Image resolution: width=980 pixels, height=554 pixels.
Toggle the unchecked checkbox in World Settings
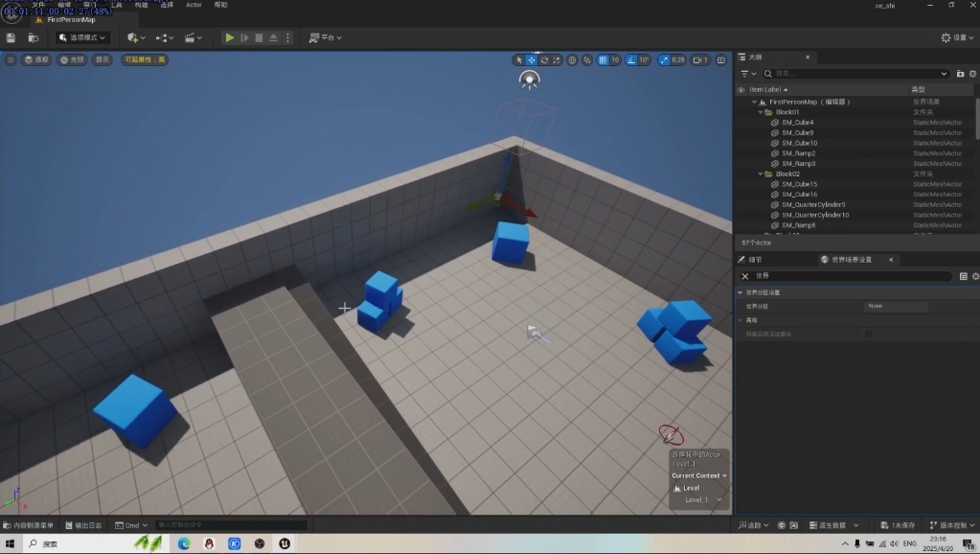tap(869, 334)
